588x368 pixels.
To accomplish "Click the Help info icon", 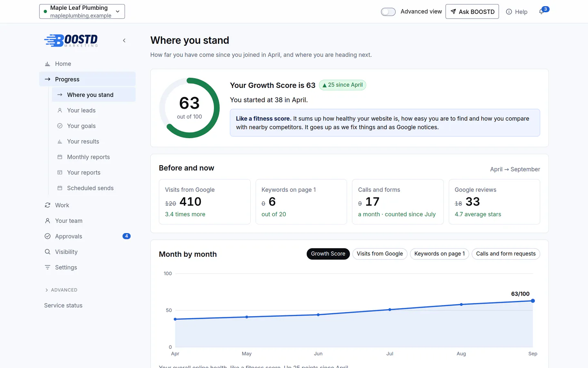I will 509,12.
